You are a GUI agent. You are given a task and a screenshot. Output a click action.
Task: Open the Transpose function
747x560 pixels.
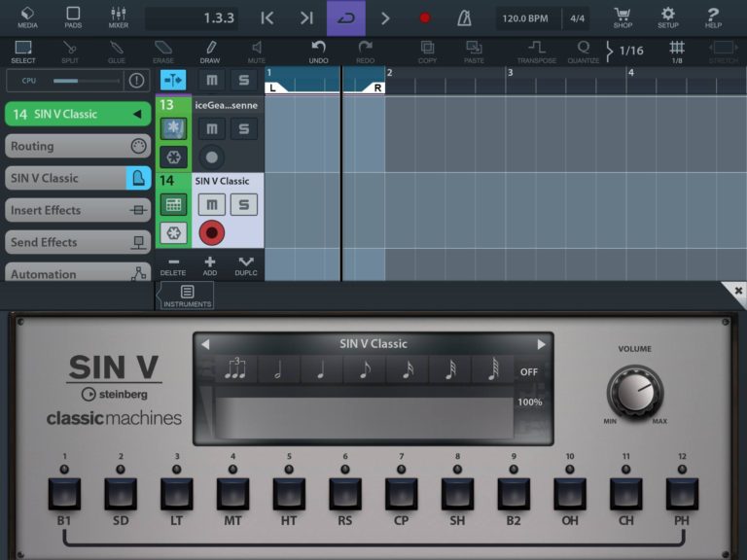click(x=537, y=52)
